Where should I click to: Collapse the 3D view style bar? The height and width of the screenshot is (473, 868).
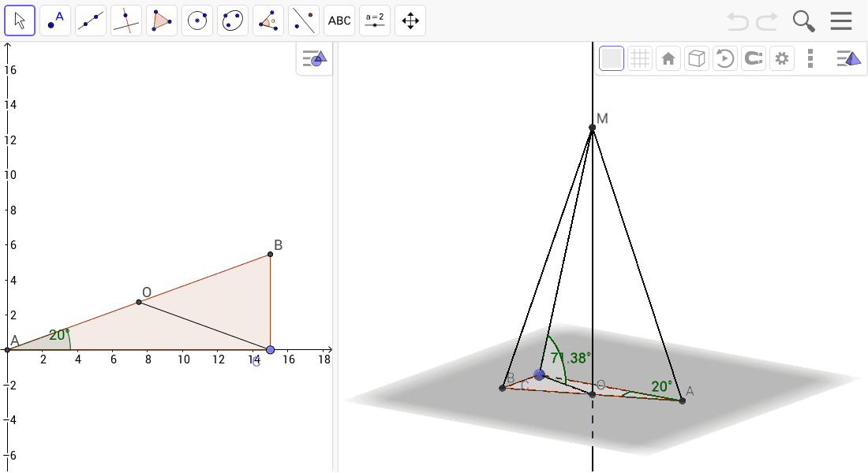848,58
